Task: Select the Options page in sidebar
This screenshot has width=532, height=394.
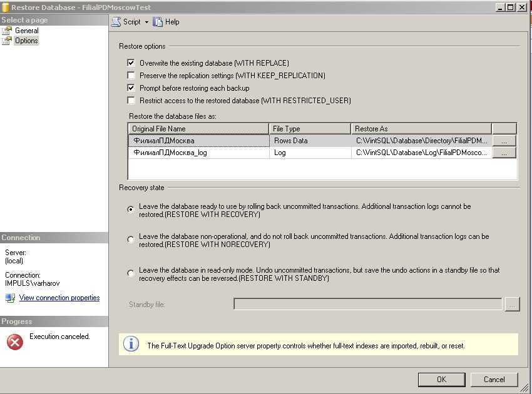Action: pyautogui.click(x=26, y=41)
